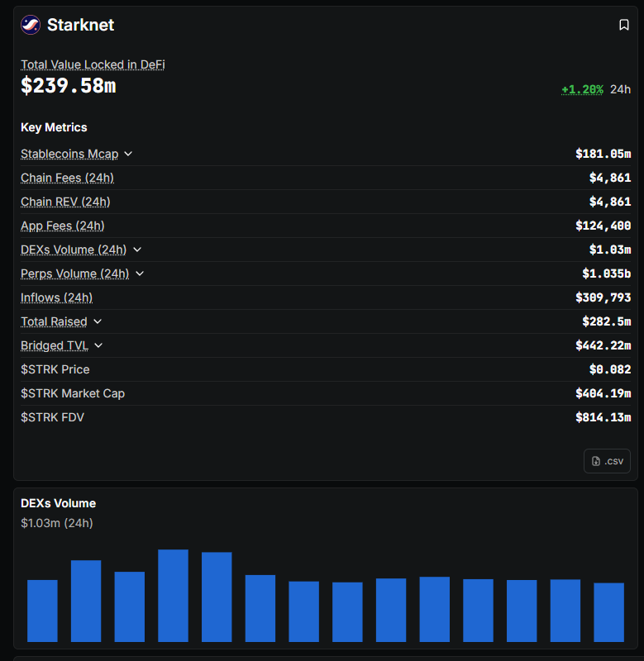Click DEXs Volume (24h) label
Viewport: 644px width, 661px height.
[74, 250]
